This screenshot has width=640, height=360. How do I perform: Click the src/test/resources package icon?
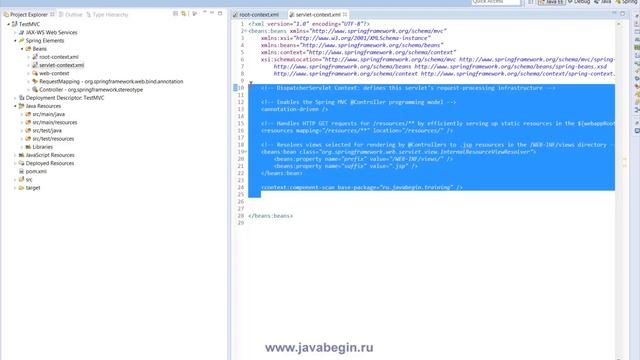28,138
